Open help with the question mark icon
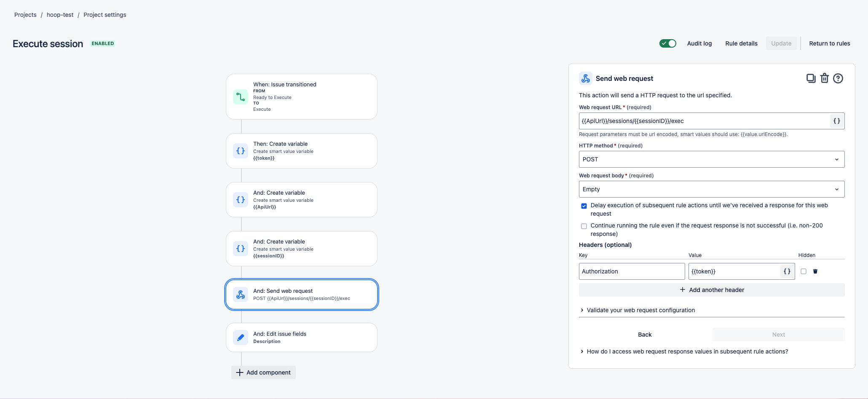Viewport: 868px width, 399px height. pos(838,78)
